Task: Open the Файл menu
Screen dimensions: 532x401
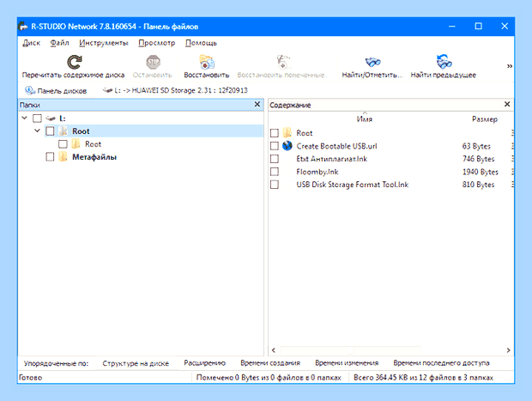Action: [60, 43]
